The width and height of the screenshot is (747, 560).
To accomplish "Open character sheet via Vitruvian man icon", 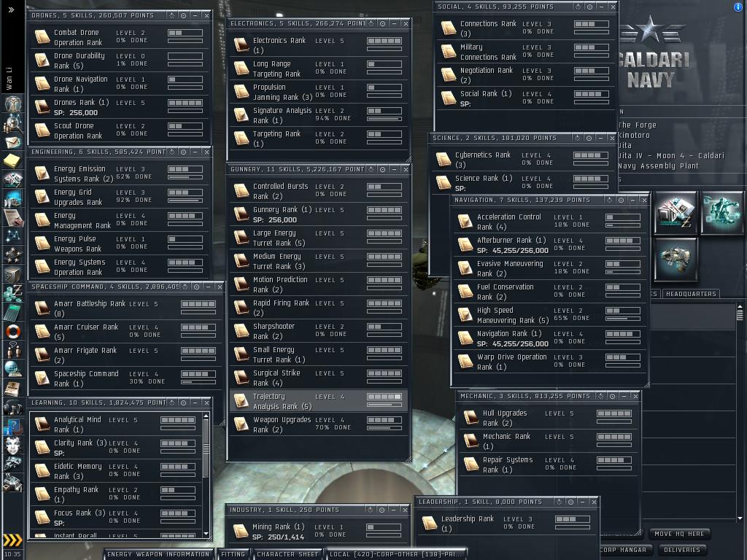I will click(x=13, y=104).
